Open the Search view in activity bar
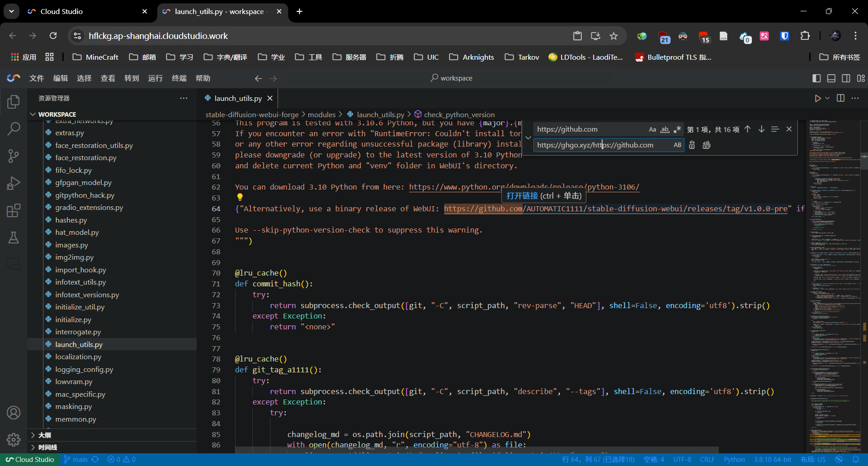 (14, 129)
